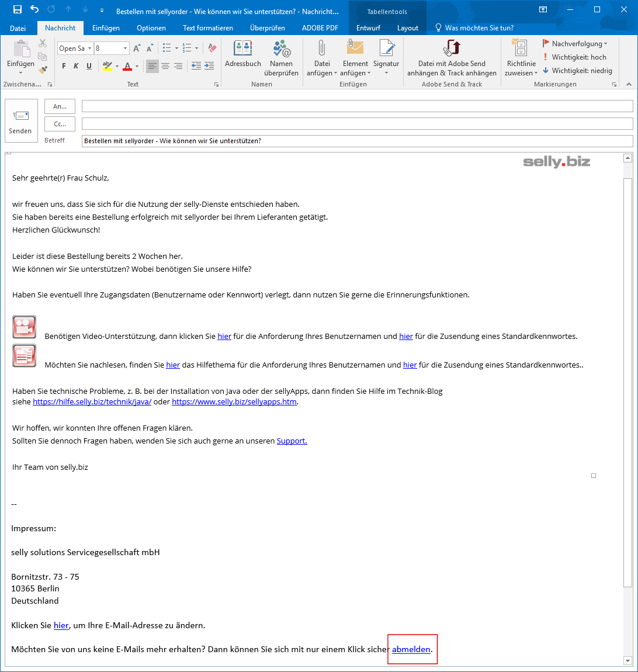Undo the last action

(x=34, y=9)
